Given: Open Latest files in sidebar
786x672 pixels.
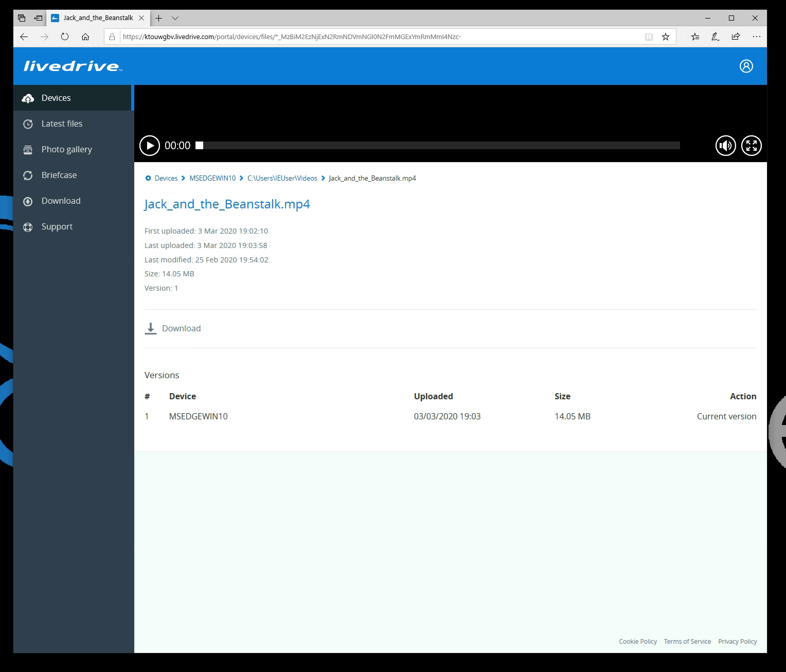Looking at the screenshot, I should [x=62, y=123].
